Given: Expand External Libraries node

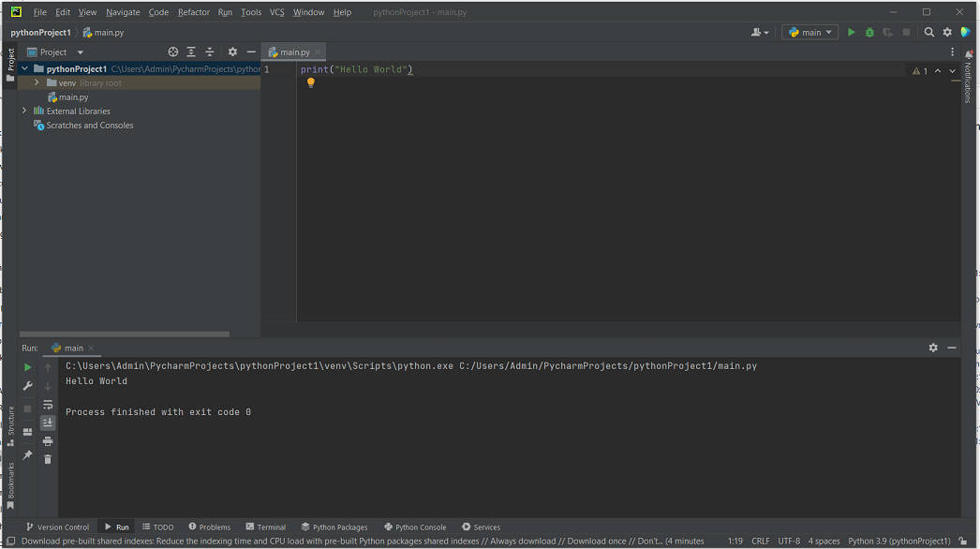Looking at the screenshot, I should coord(25,111).
